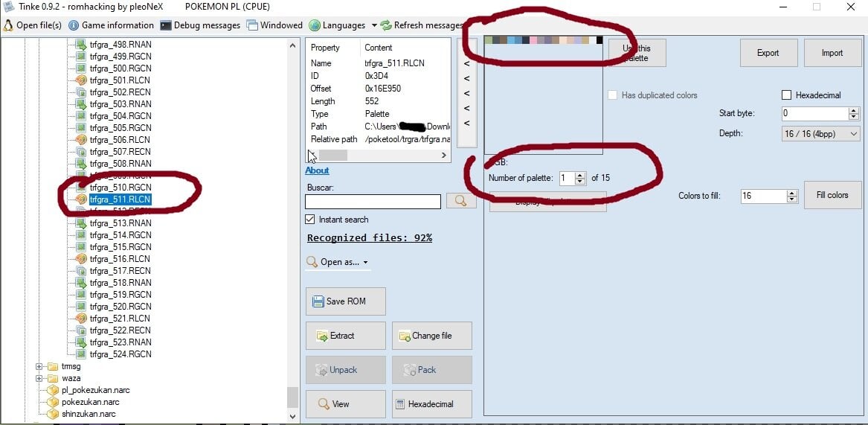868x425 pixels.
Task: Enable Hexadecimal checkbox
Action: coord(787,95)
